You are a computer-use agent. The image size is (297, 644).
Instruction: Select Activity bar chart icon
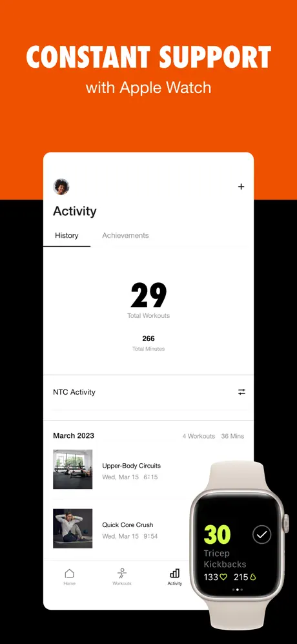pos(174,574)
